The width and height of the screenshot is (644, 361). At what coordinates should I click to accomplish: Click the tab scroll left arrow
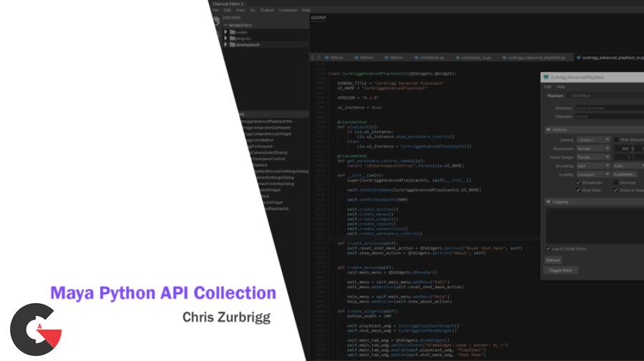(313, 57)
